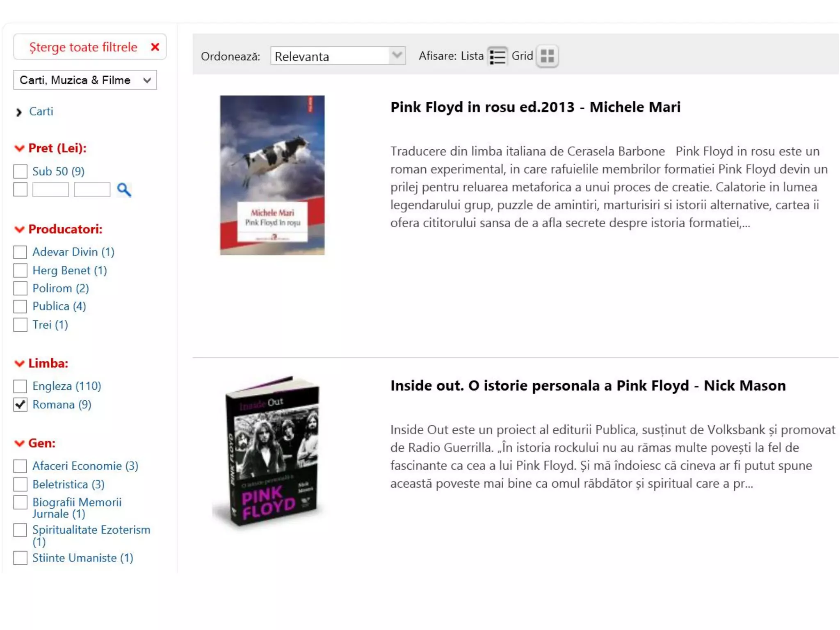The width and height of the screenshot is (840, 630).
Task: Uncheck the Romana language filter
Action: tap(20, 404)
